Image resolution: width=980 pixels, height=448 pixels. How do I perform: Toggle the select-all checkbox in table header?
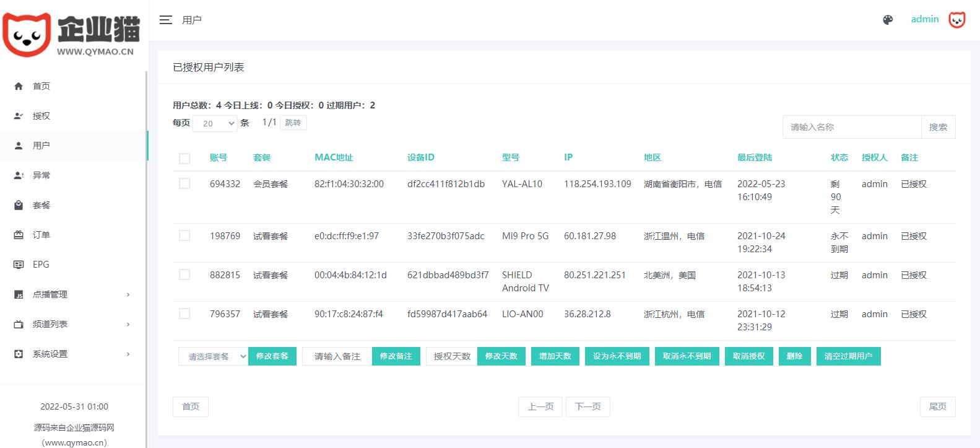[184, 158]
